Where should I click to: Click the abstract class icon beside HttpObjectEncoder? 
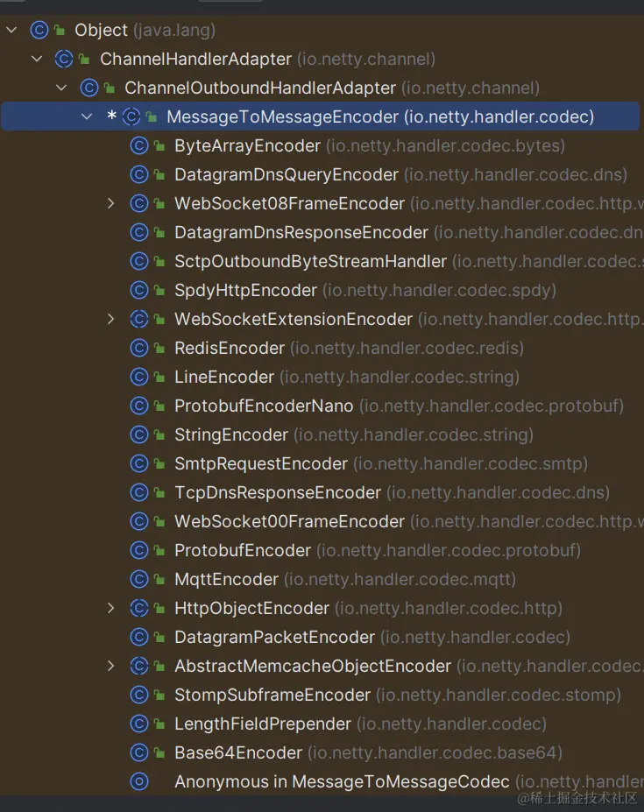(x=138, y=608)
